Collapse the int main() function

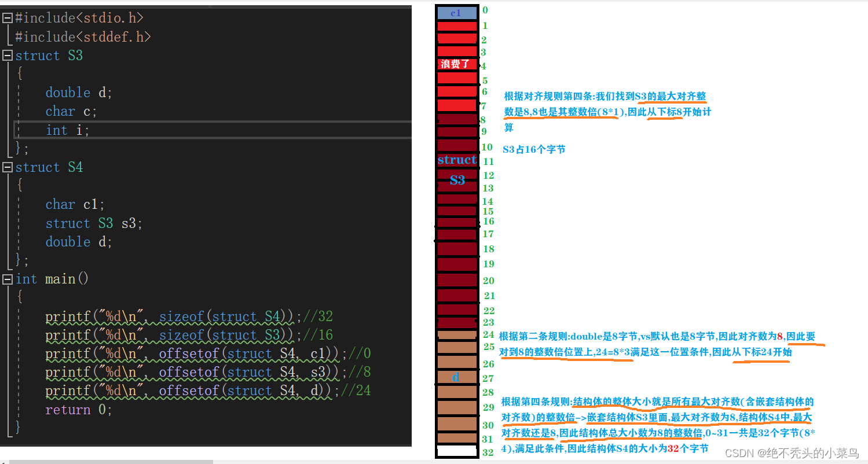click(x=8, y=279)
